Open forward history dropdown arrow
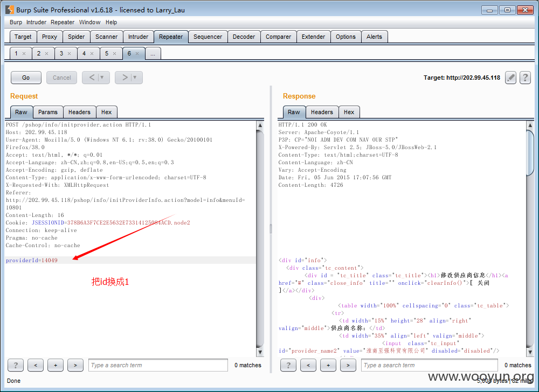This screenshot has width=539, height=392. 135,78
